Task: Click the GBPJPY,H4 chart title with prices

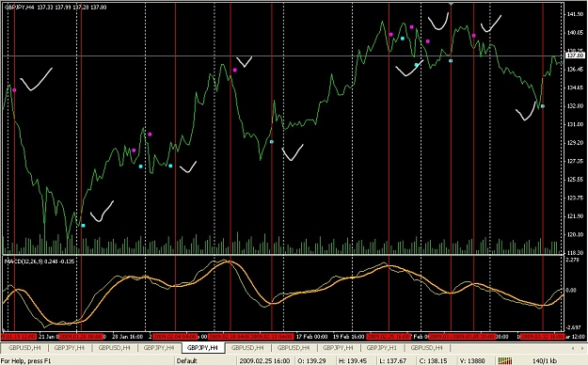Action: coord(56,8)
